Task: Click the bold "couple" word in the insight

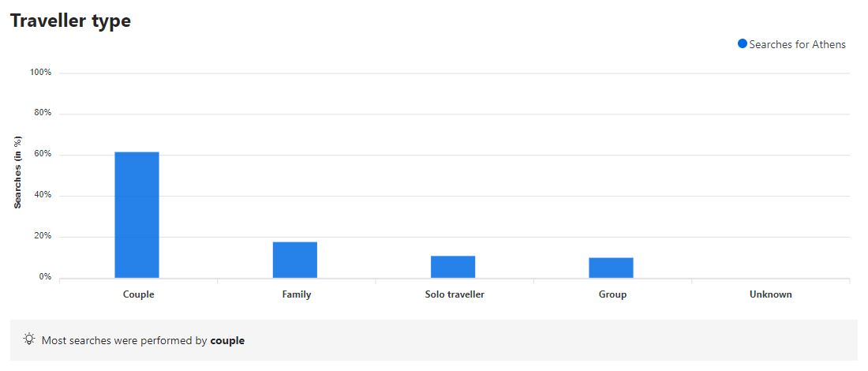Action: 227,341
